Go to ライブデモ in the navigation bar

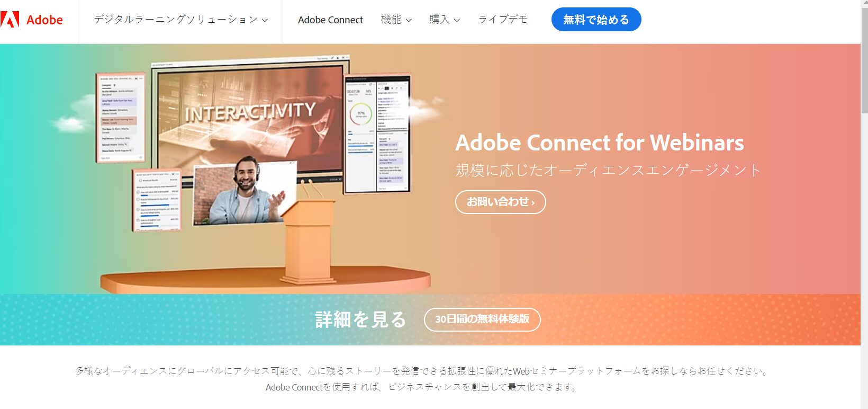pos(503,20)
